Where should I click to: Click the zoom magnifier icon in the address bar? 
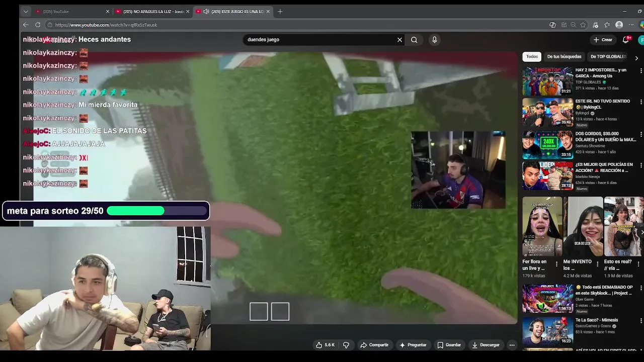click(x=574, y=25)
